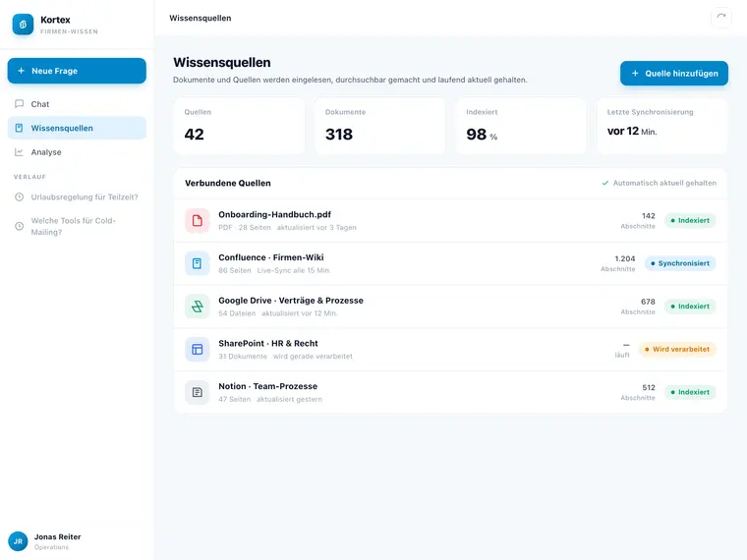Click the chat bubble icon

19,104
